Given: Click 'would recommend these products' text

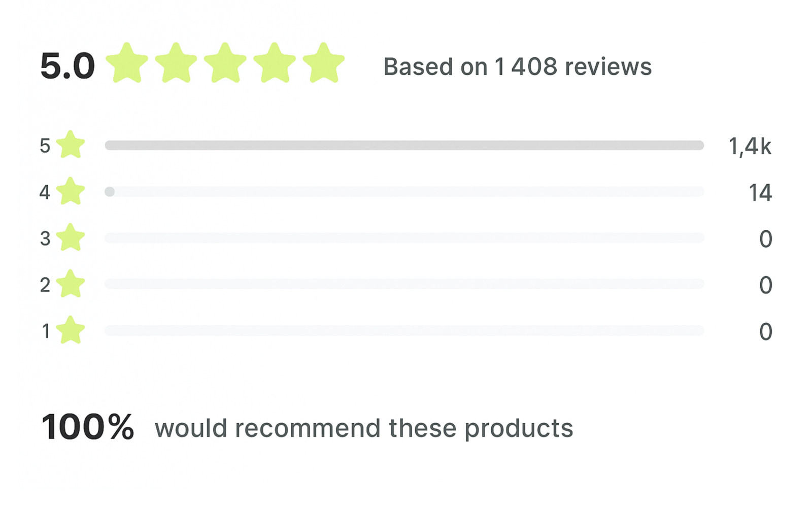Looking at the screenshot, I should point(364,428).
